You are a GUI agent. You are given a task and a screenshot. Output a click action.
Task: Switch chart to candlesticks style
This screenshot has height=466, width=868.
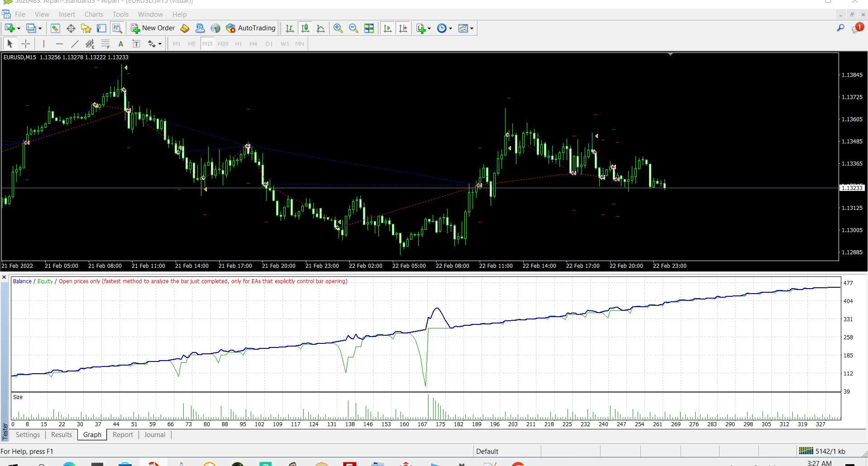pyautogui.click(x=305, y=29)
